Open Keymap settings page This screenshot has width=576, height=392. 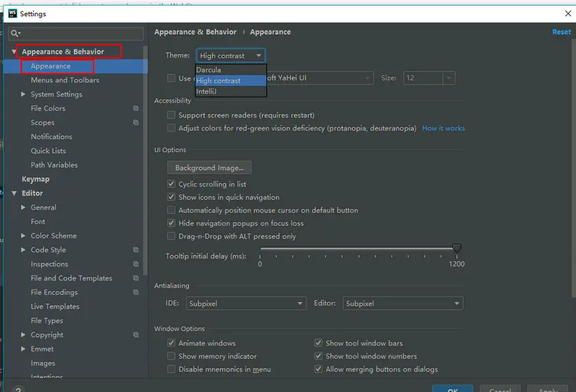click(x=36, y=179)
